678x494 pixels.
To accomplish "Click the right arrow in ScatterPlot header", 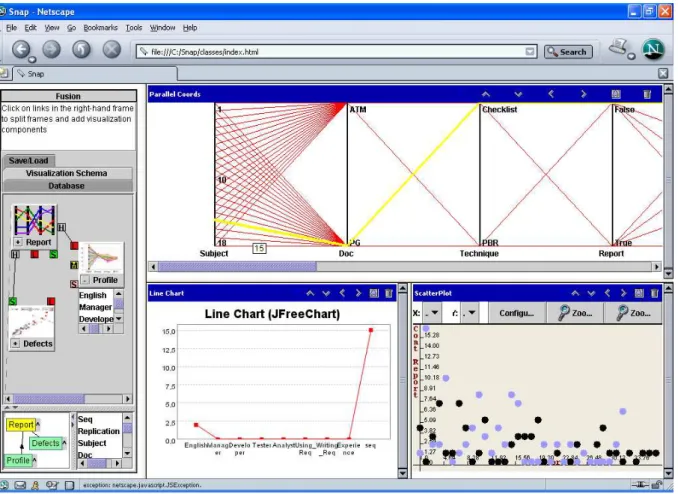I will pos(623,293).
